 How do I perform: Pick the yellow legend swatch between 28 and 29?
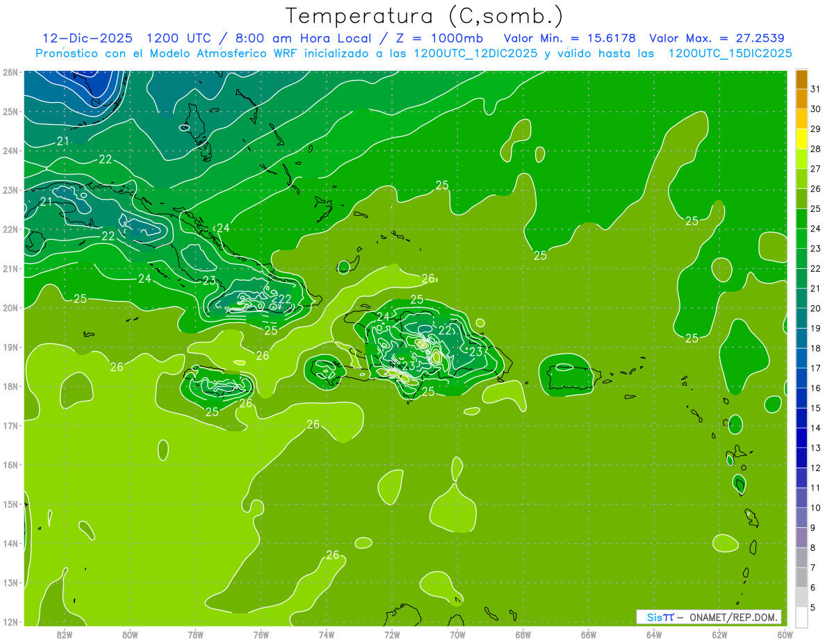[x=801, y=139]
